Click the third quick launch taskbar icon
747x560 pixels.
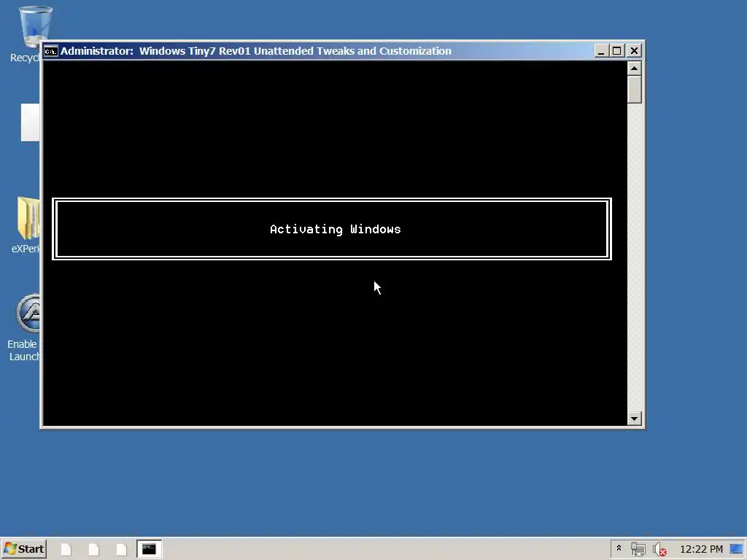point(122,550)
